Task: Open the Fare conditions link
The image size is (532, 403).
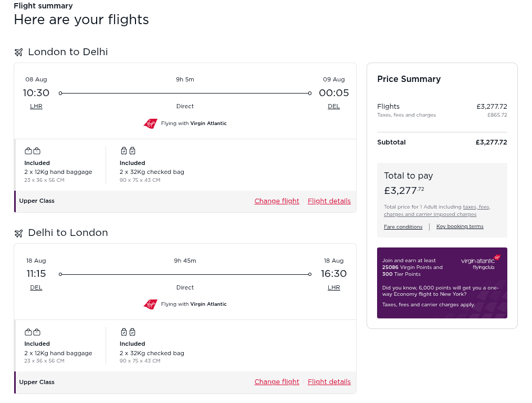Action: click(x=403, y=226)
